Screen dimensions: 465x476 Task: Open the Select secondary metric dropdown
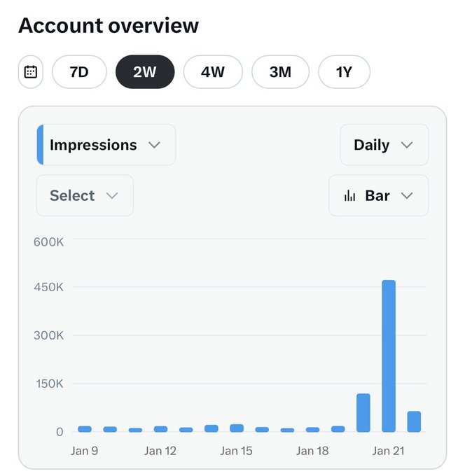coord(85,195)
